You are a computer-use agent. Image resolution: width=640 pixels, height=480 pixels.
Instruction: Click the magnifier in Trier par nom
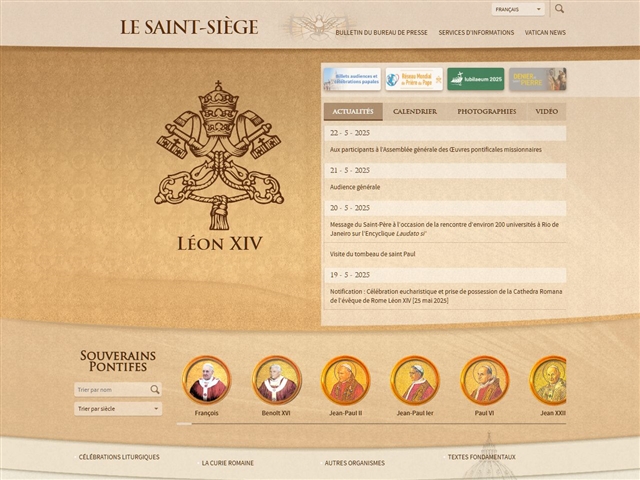(155, 390)
